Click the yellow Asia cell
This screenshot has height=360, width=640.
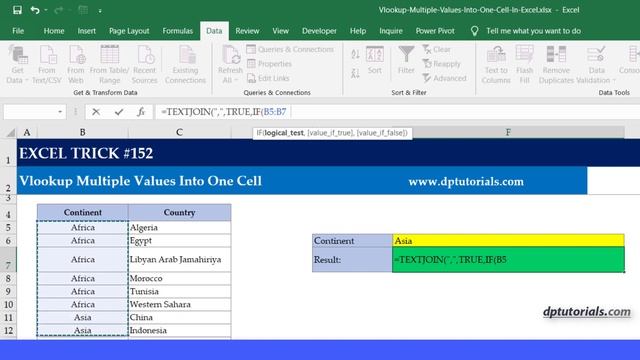pos(508,240)
